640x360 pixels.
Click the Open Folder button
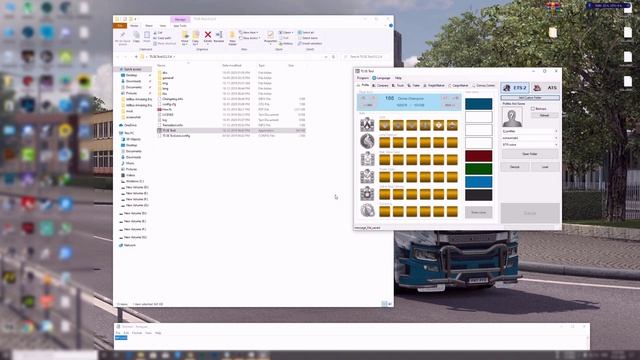[x=530, y=154]
